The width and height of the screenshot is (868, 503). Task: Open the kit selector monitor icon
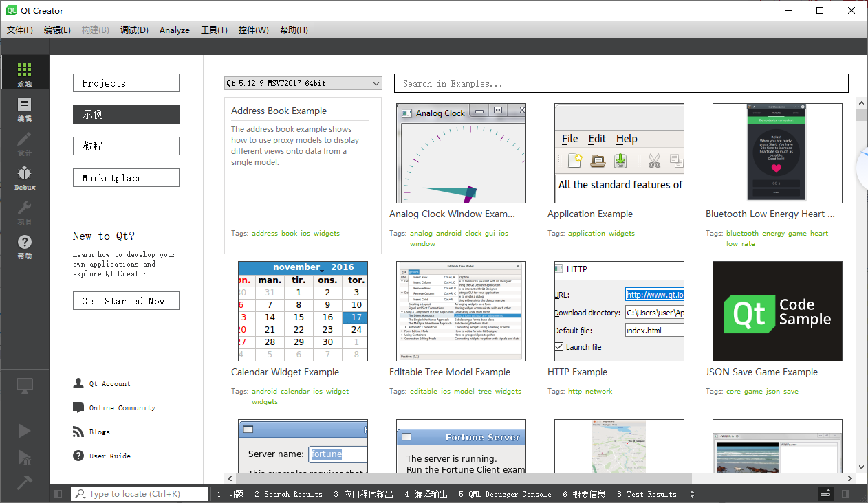[24, 386]
